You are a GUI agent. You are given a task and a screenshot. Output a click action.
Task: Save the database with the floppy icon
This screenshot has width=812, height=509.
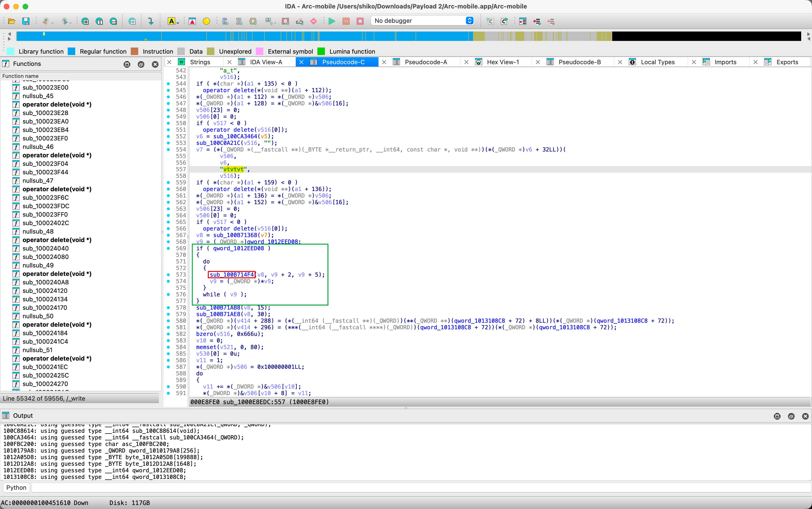[26, 21]
